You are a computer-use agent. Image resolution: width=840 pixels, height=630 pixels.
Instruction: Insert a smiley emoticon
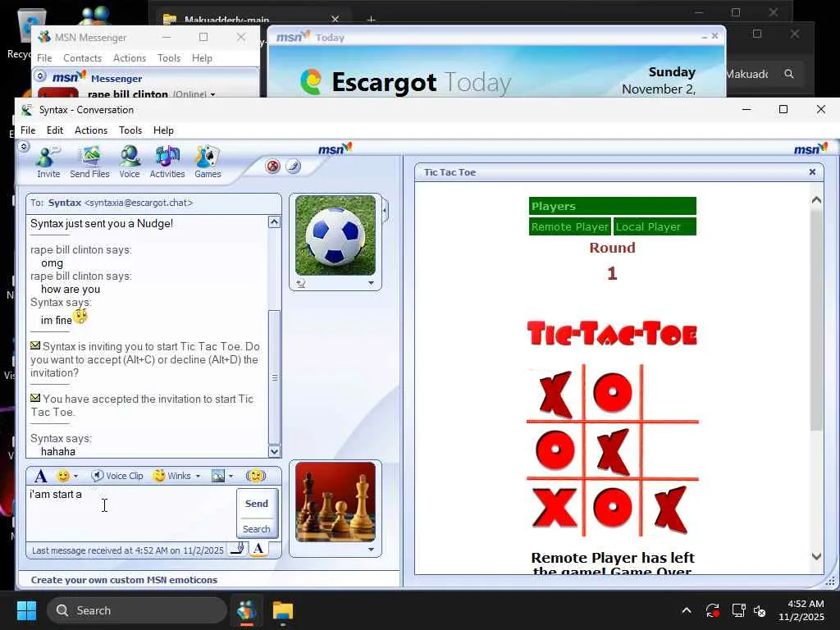point(63,476)
